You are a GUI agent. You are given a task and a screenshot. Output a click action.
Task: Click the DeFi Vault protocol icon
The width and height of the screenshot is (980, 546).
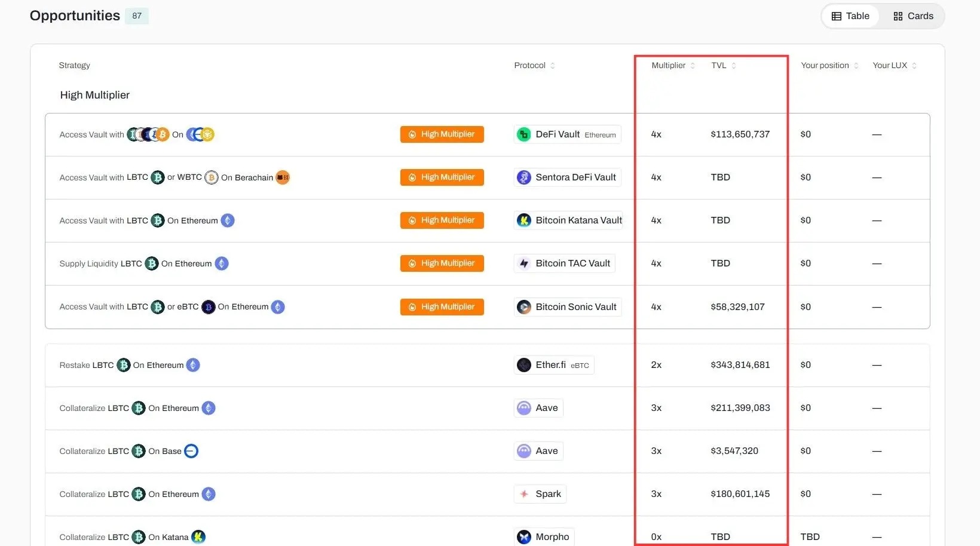click(x=524, y=134)
